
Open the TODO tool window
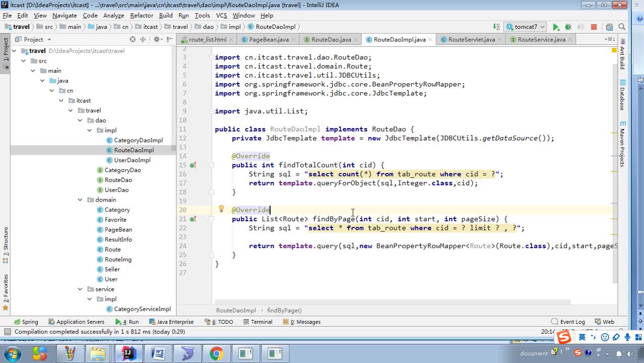coord(219,322)
